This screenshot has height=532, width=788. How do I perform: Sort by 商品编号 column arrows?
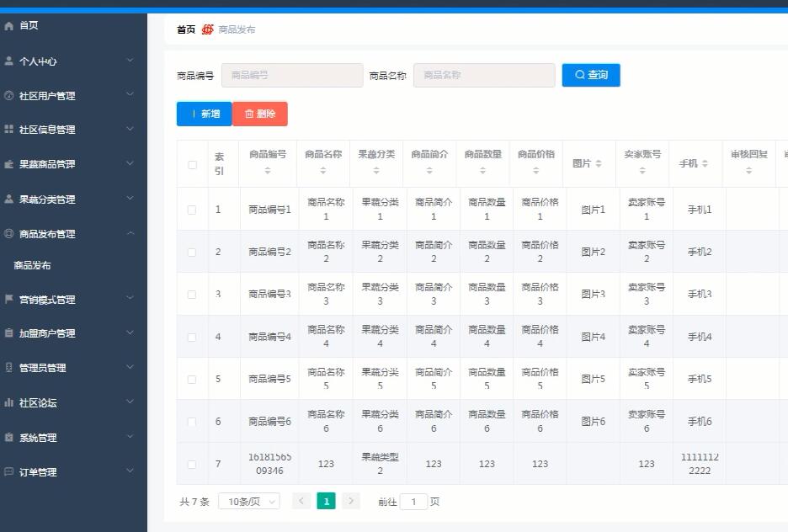point(268,171)
